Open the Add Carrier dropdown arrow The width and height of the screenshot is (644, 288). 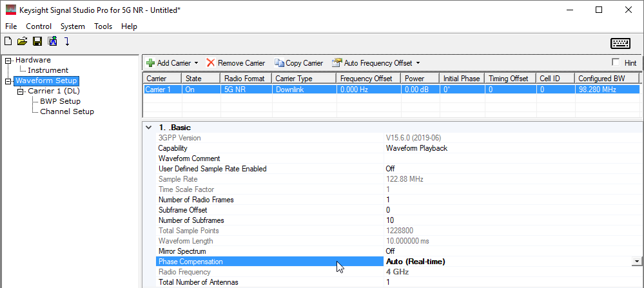196,63
